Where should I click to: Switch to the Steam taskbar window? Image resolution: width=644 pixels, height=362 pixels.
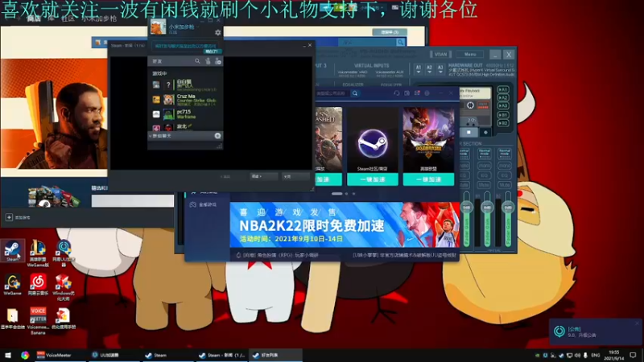pos(167,355)
